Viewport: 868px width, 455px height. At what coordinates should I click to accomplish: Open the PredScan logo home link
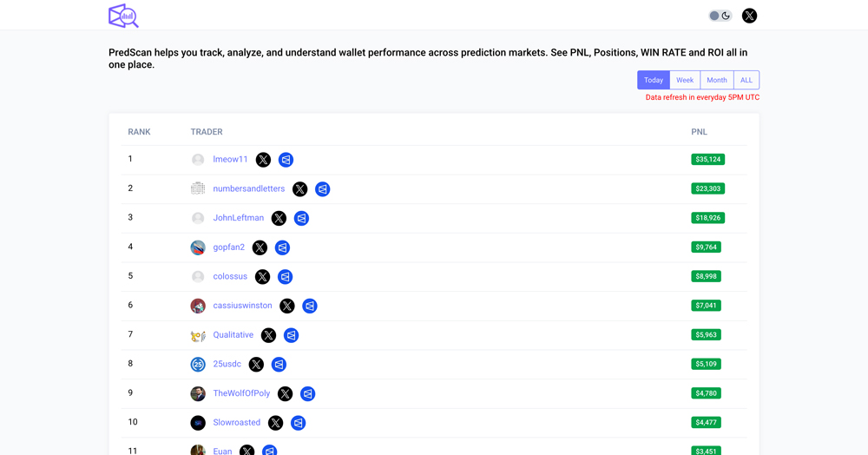[x=123, y=16]
